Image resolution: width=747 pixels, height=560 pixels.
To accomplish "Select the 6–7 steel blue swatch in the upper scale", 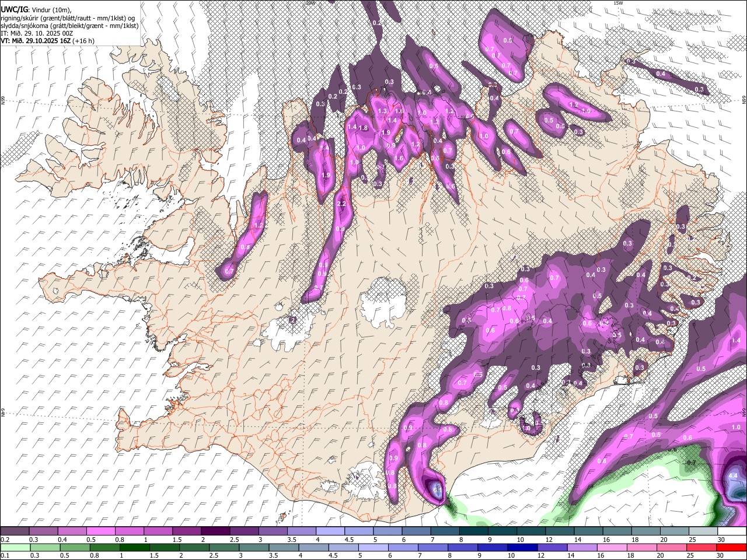I will pyautogui.click(x=417, y=531).
